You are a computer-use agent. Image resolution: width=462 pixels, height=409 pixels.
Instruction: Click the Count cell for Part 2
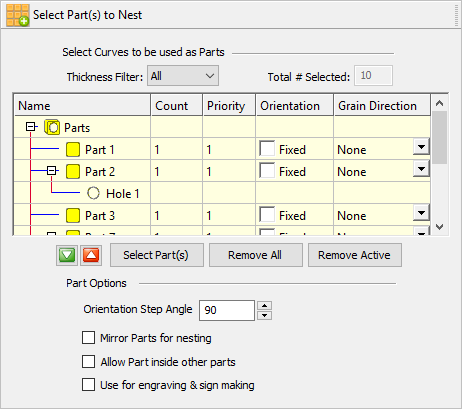[x=177, y=171]
